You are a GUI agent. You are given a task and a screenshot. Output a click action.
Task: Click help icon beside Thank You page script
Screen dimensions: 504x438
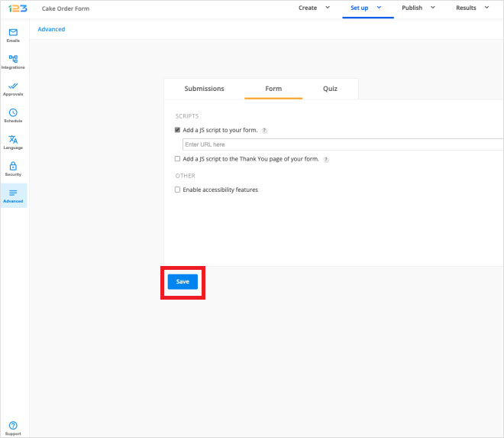[326, 160]
